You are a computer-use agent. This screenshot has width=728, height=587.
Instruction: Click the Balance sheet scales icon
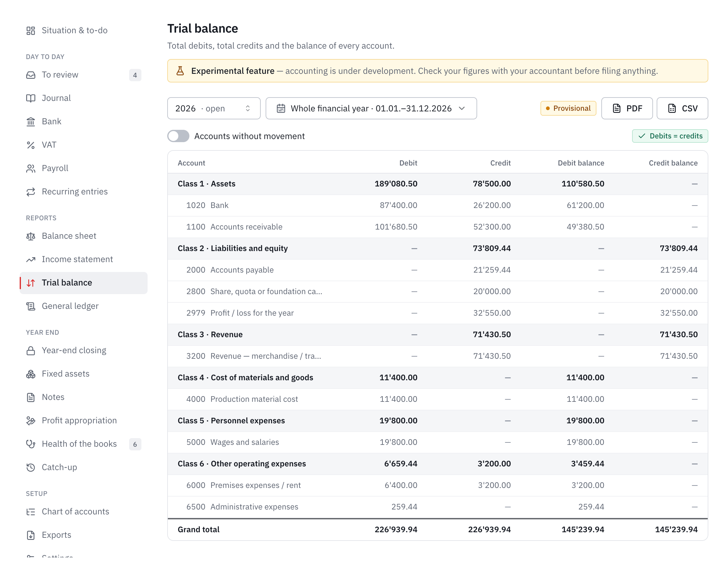coord(31,236)
